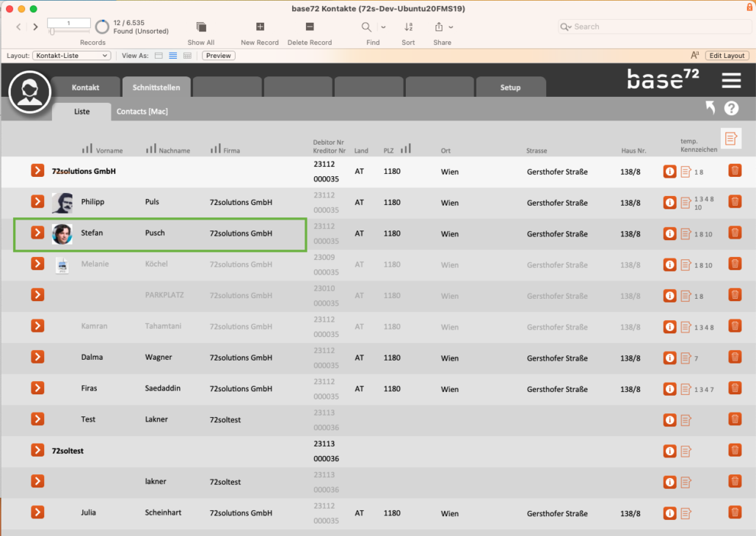Open note icon for Dalma Wagner
The height and width of the screenshot is (536, 756).
pos(686,358)
